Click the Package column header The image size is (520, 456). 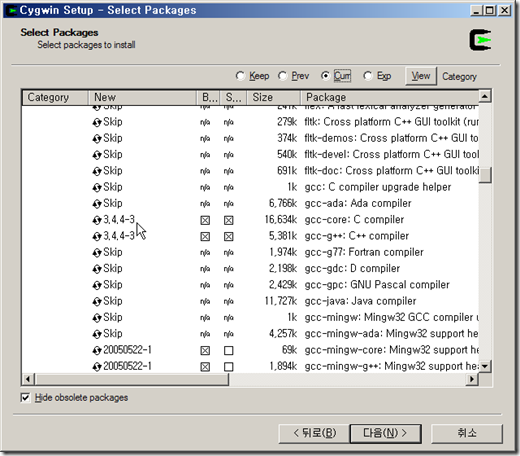pos(390,97)
